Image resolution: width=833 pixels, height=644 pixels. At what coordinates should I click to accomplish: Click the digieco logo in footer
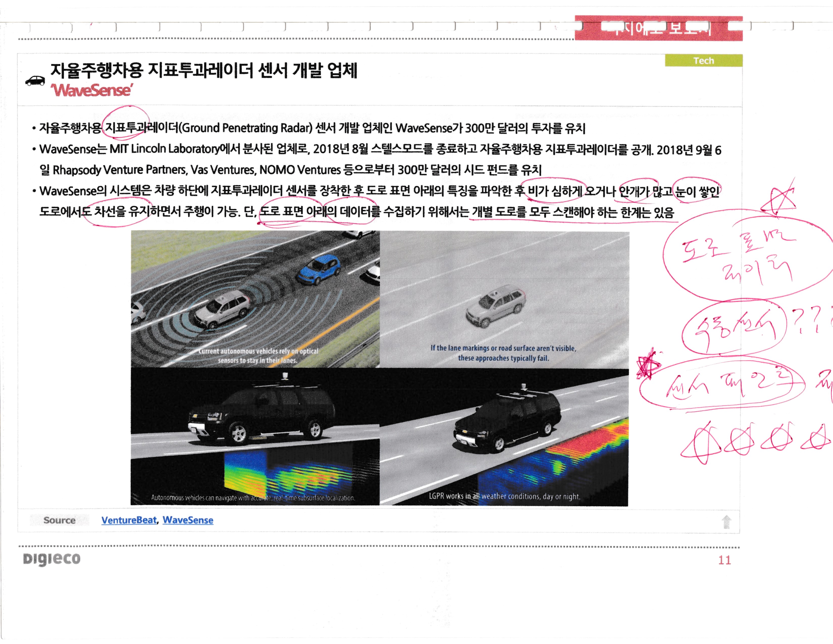(51, 559)
